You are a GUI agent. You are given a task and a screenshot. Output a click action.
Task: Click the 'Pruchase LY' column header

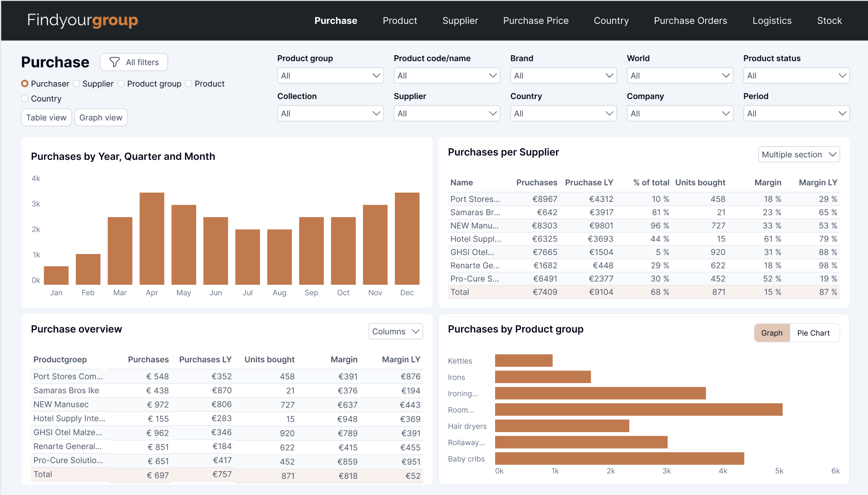[589, 183]
